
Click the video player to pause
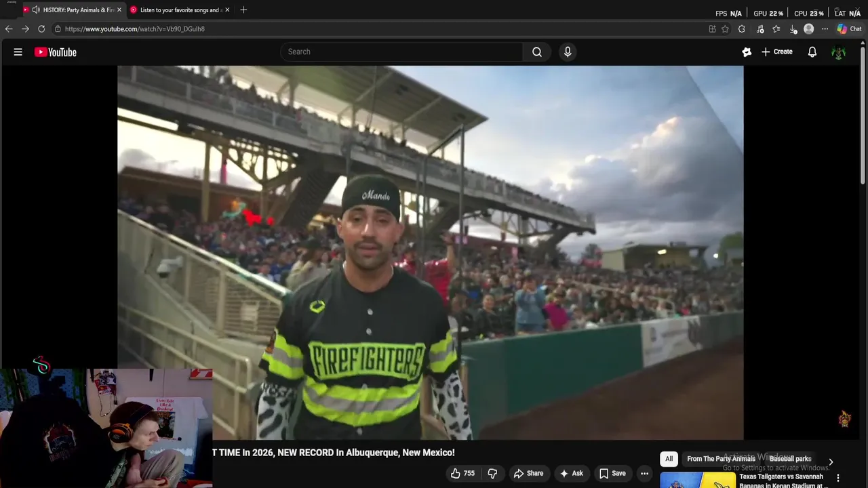[x=431, y=252]
